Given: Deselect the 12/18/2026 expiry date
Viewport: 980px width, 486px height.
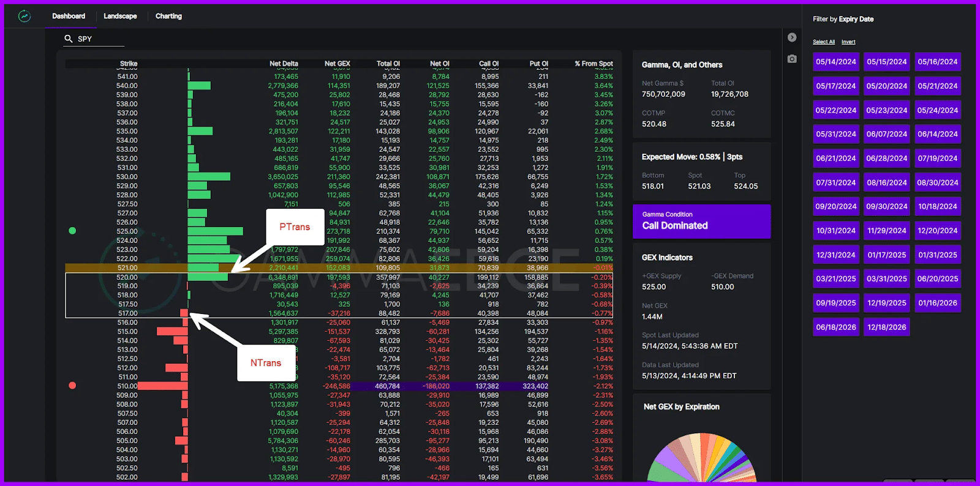Looking at the screenshot, I should 886,327.
